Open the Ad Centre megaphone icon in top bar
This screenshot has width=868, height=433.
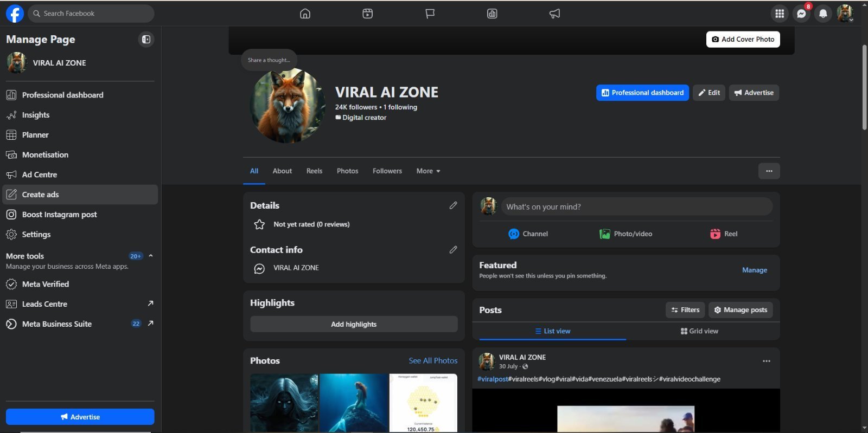pos(554,14)
